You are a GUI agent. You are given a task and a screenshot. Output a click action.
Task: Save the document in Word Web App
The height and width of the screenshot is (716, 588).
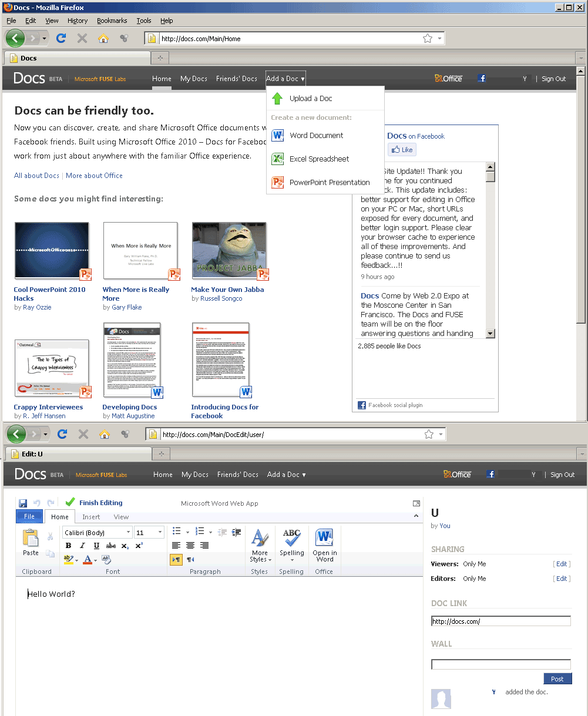pyautogui.click(x=23, y=503)
